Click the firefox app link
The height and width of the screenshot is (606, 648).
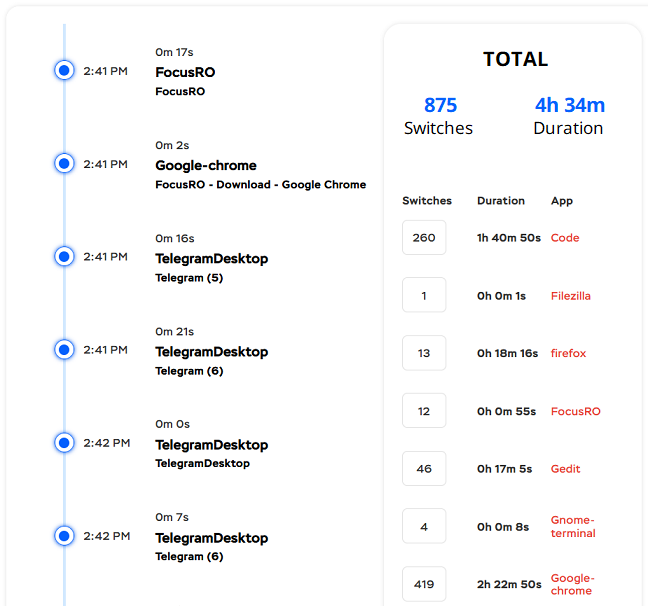pos(568,353)
